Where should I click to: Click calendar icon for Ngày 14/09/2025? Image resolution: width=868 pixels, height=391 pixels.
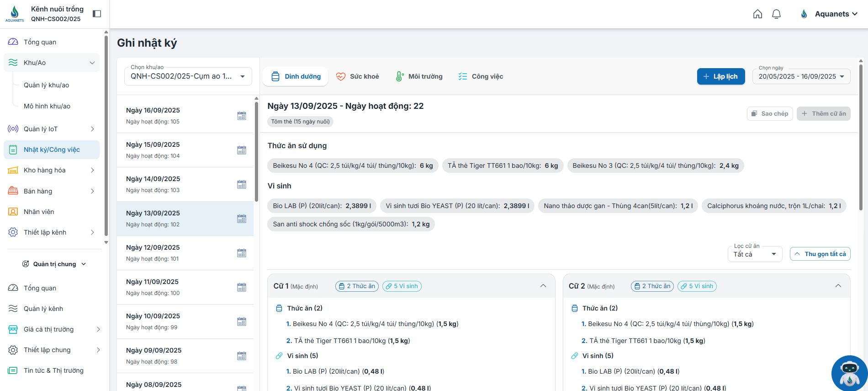[242, 184]
